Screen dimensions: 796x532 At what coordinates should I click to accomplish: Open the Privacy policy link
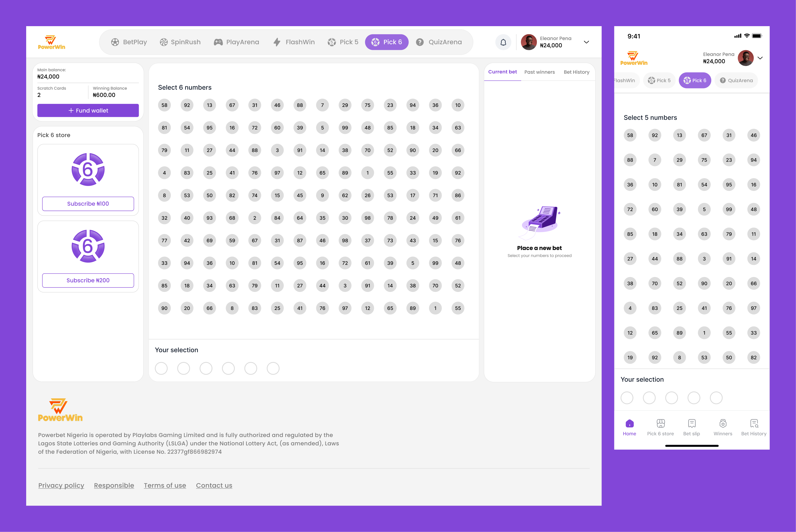coord(61,485)
